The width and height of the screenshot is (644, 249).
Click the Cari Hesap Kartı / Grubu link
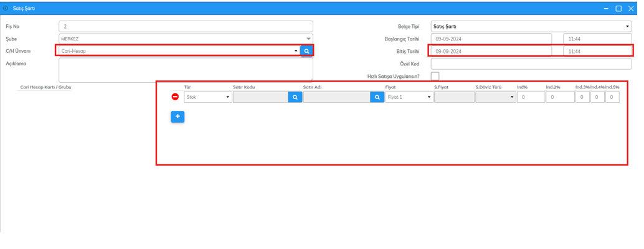[x=45, y=87]
